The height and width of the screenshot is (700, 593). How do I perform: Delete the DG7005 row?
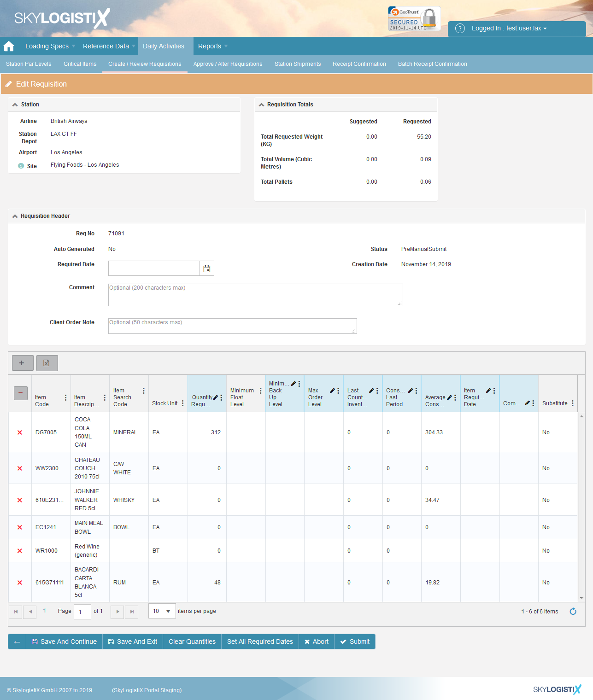point(20,432)
